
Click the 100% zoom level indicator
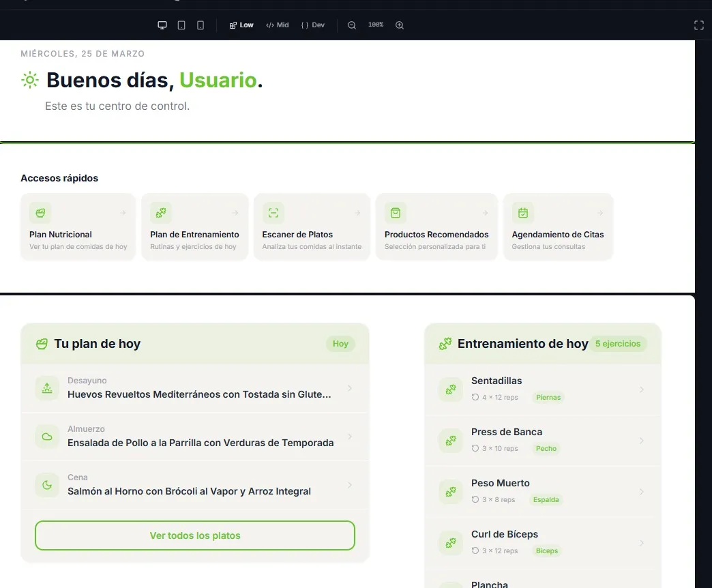tap(376, 25)
